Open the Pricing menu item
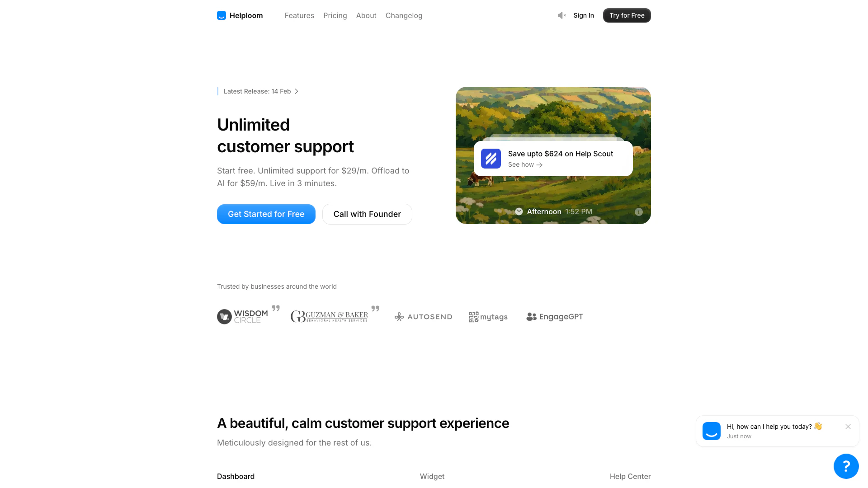 [335, 15]
